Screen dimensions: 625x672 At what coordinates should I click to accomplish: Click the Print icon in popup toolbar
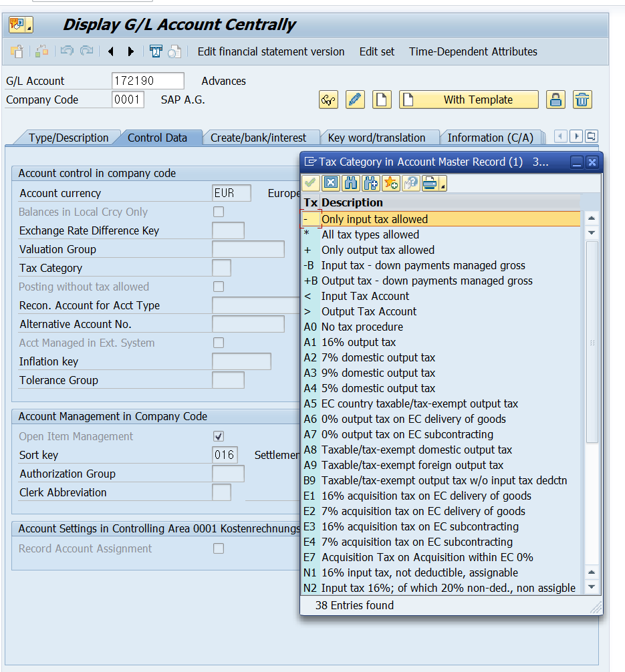pyautogui.click(x=430, y=184)
